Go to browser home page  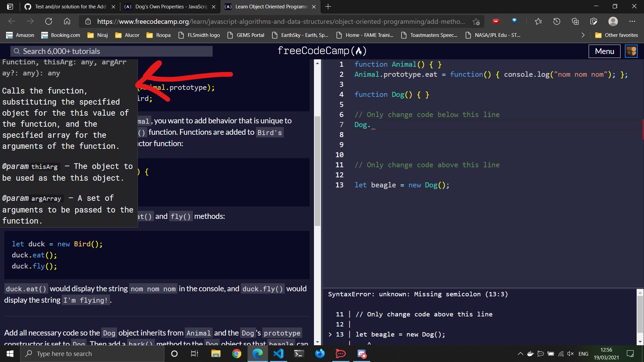click(67, 21)
